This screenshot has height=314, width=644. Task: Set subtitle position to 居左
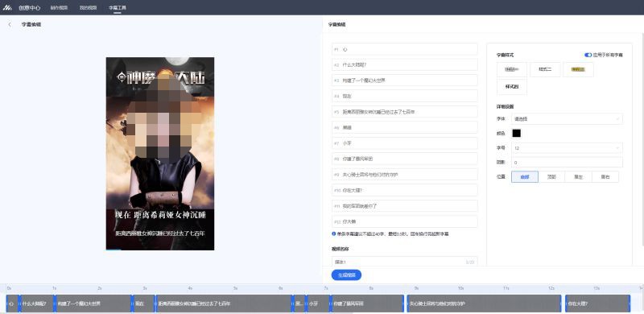(578, 177)
